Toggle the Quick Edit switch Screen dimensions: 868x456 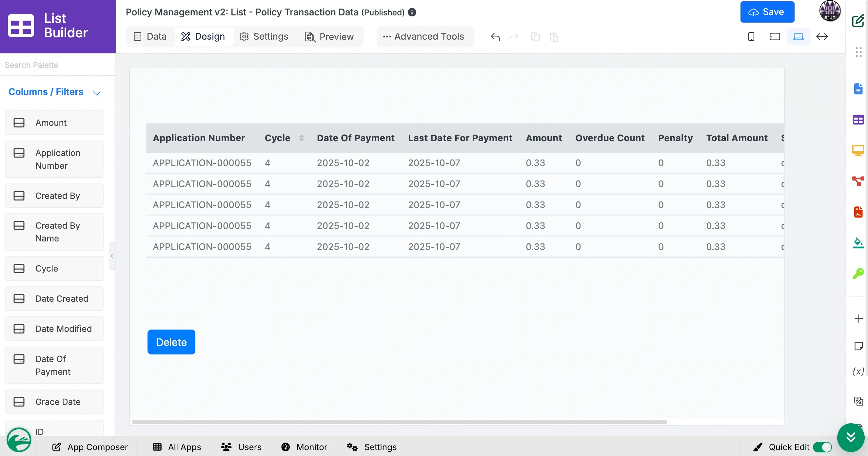[x=822, y=447]
